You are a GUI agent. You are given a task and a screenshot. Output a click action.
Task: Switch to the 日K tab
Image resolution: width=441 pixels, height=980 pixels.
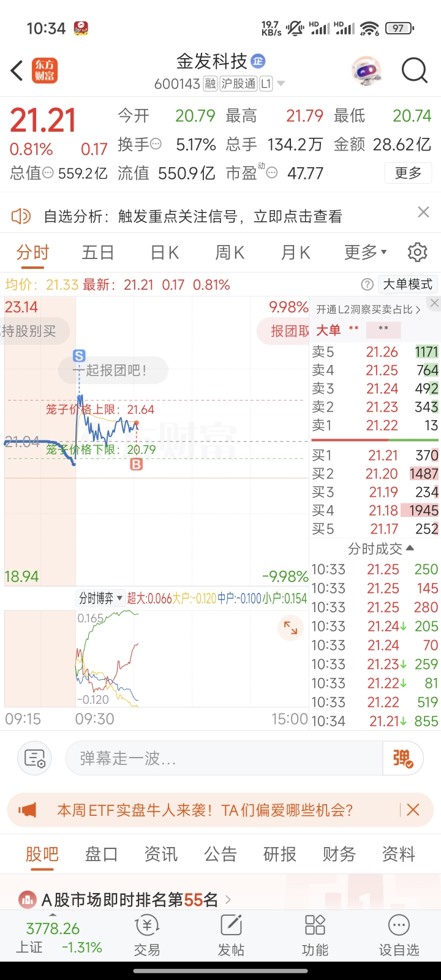(x=165, y=252)
